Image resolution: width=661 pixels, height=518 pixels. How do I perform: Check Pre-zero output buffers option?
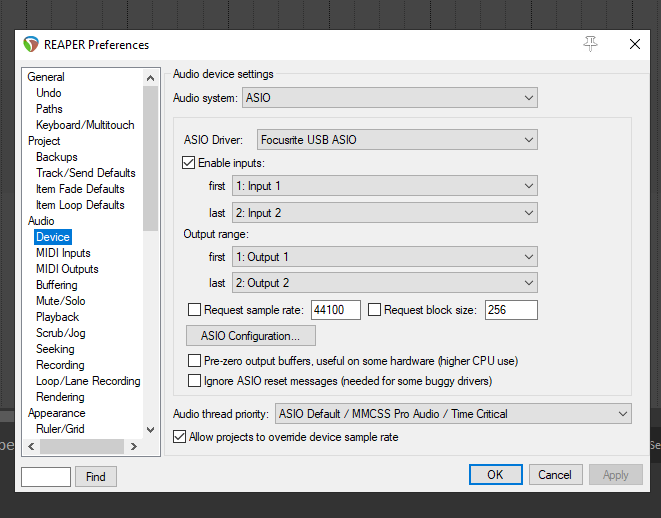[x=195, y=360]
